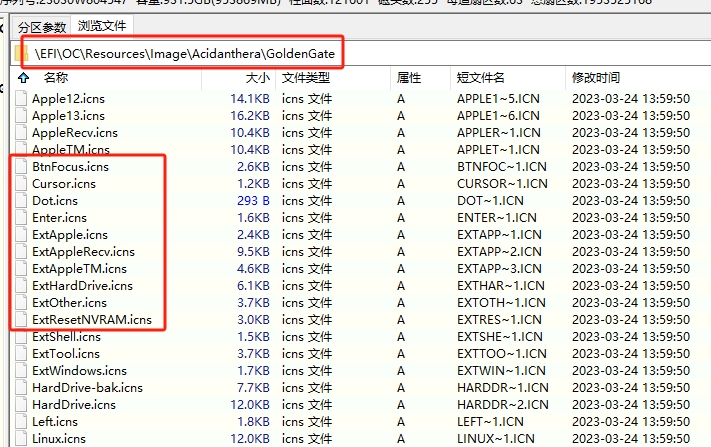This screenshot has width=711, height=447.
Task: Go up one level with the up arrow icon
Action: (x=23, y=77)
